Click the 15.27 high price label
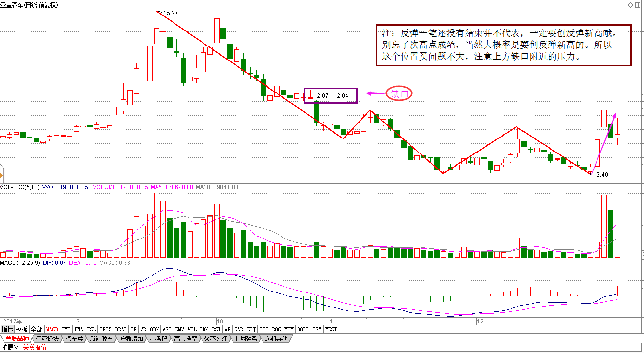 (x=171, y=13)
